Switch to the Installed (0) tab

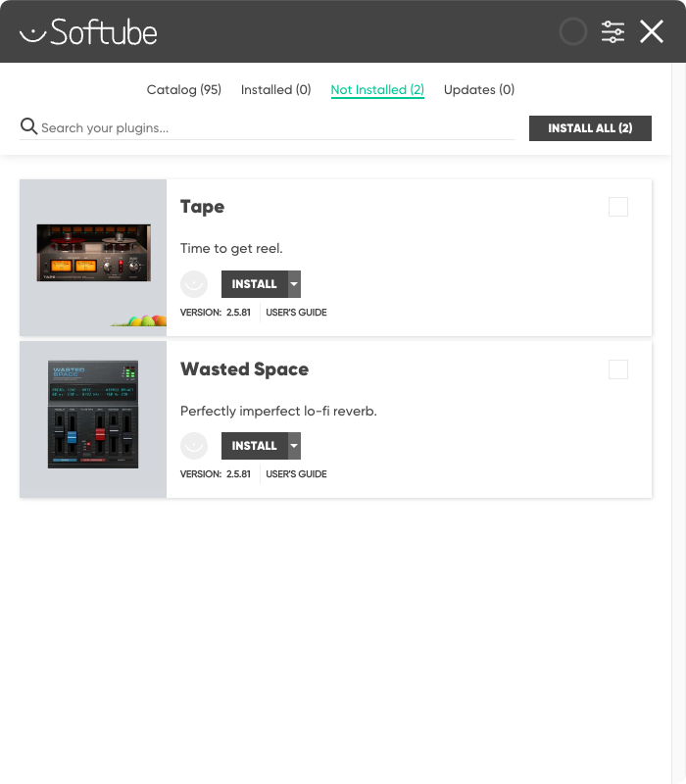[276, 90]
